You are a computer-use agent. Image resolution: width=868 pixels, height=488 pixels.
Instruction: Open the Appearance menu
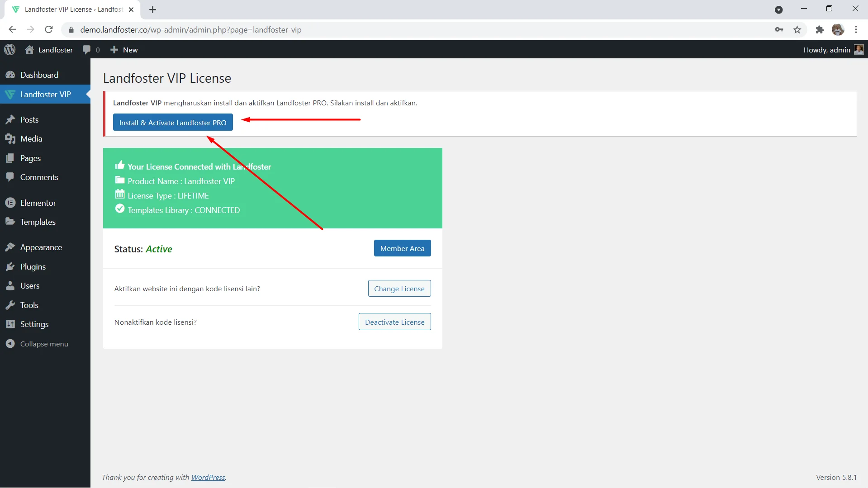click(x=45, y=247)
